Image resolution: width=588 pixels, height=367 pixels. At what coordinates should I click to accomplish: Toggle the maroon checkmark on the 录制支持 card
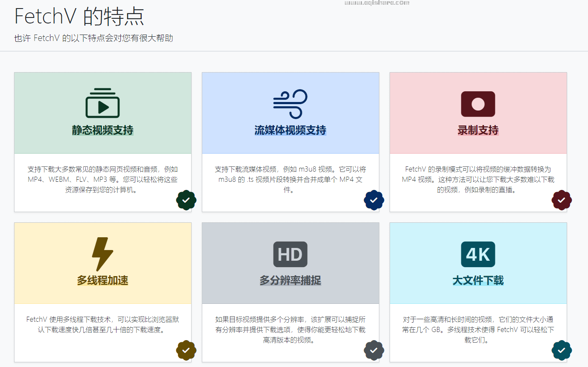pos(562,200)
